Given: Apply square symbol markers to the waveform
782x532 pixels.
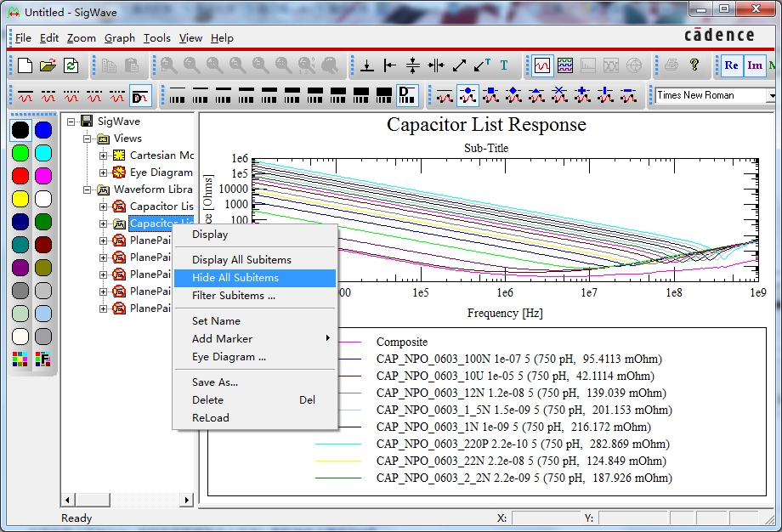Looking at the screenshot, I should pos(490,95).
